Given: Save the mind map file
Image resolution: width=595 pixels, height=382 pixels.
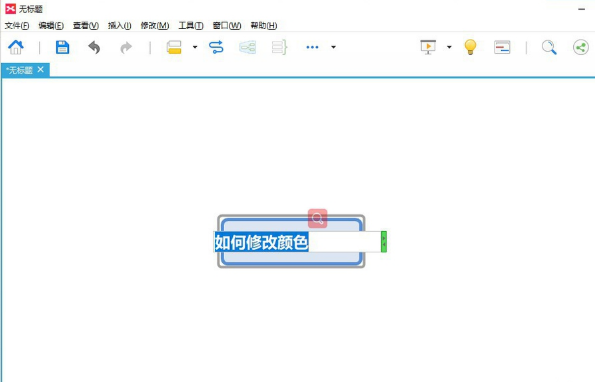Looking at the screenshot, I should click(x=63, y=47).
